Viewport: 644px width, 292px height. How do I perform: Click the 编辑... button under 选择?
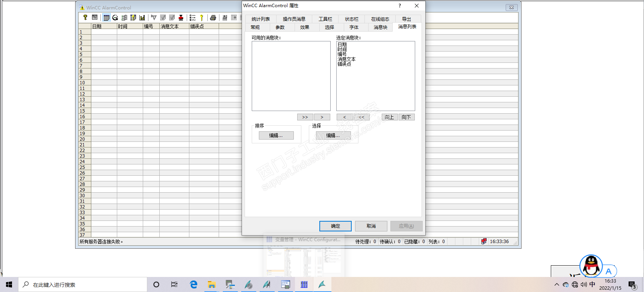pyautogui.click(x=333, y=135)
